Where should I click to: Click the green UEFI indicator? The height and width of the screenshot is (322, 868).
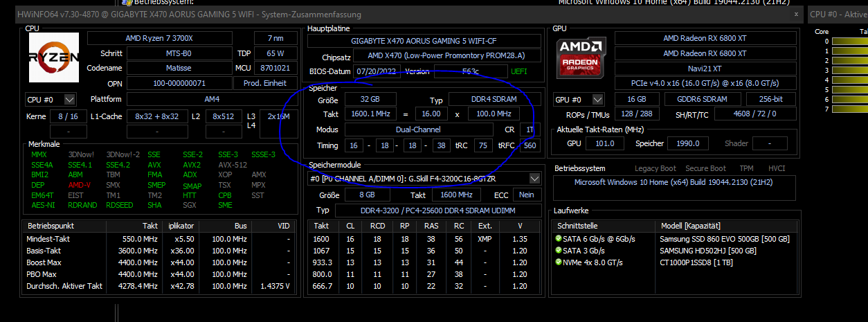[x=519, y=71]
